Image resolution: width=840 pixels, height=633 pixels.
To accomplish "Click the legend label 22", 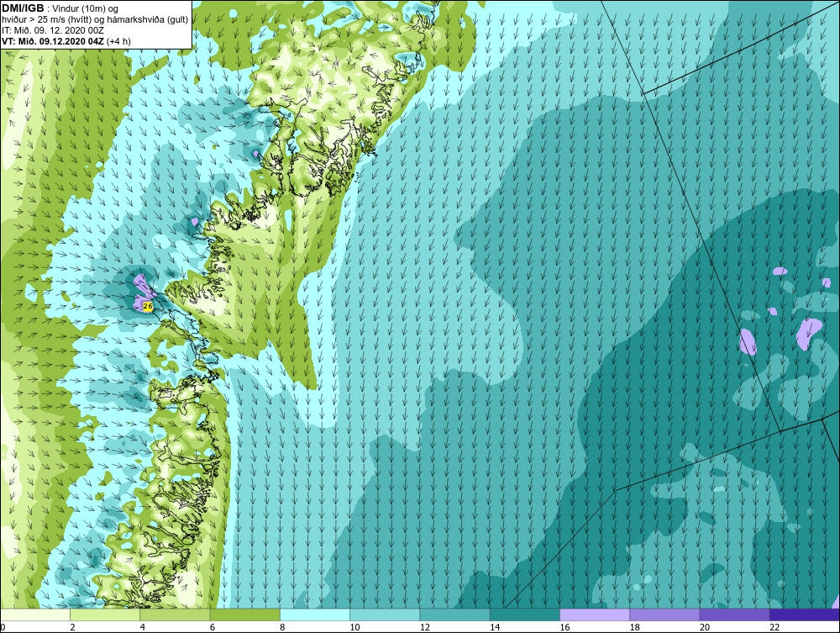I will [x=774, y=627].
